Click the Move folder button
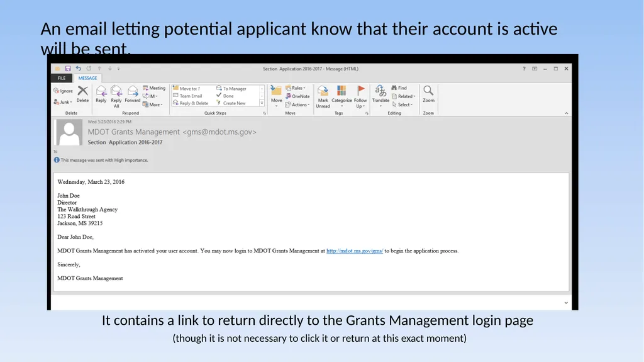 click(277, 96)
